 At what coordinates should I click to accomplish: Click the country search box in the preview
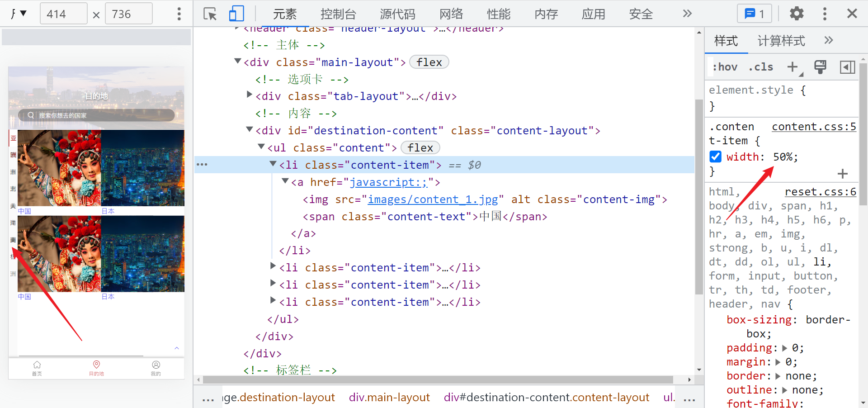coord(96,115)
